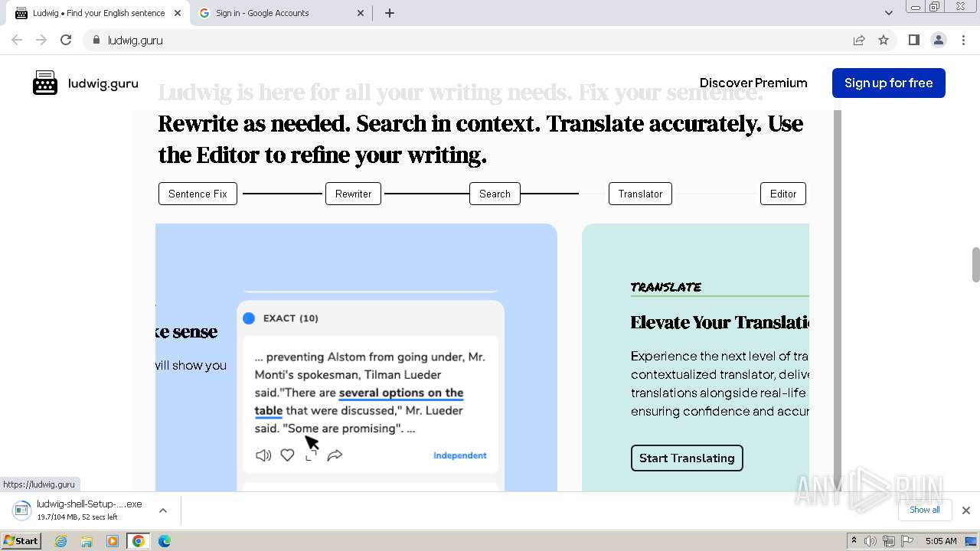Open Internet Explorer from the taskbar
980x551 pixels.
point(61,541)
